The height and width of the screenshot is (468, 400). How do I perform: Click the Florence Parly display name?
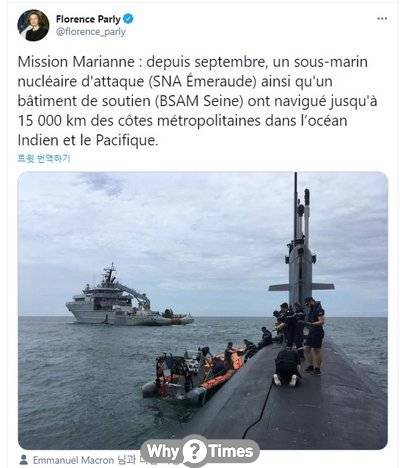click(88, 19)
